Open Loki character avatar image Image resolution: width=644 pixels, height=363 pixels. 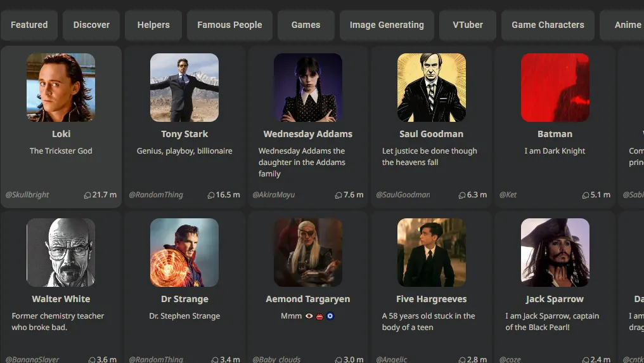[x=61, y=88]
